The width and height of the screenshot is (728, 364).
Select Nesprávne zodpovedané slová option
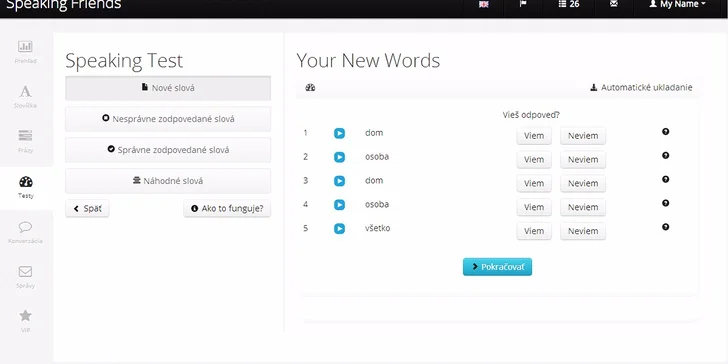[x=168, y=119]
